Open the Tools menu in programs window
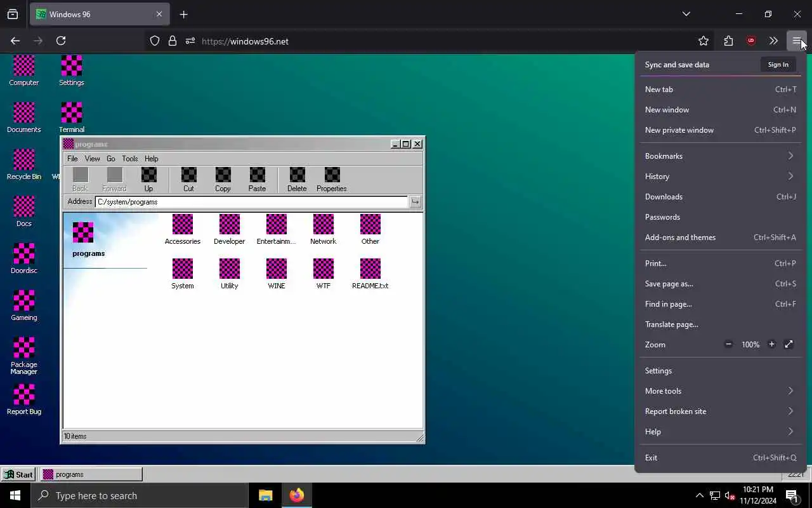Image resolution: width=812 pixels, height=508 pixels. click(x=130, y=159)
